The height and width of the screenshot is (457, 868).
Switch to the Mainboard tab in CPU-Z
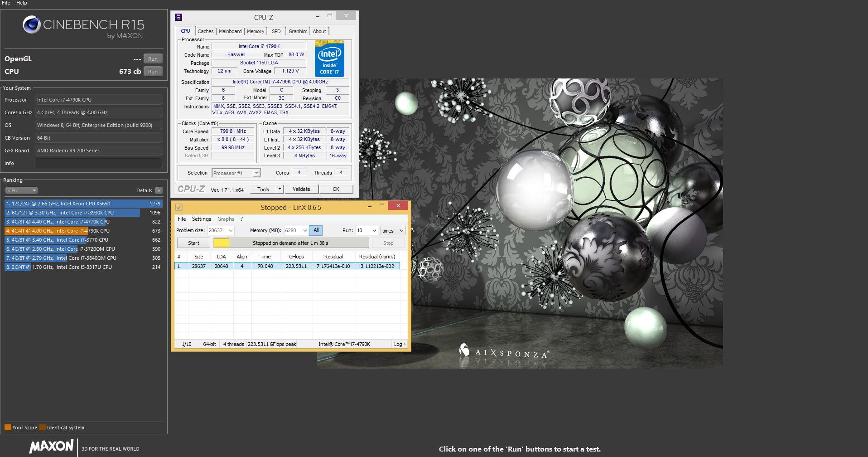pyautogui.click(x=230, y=31)
